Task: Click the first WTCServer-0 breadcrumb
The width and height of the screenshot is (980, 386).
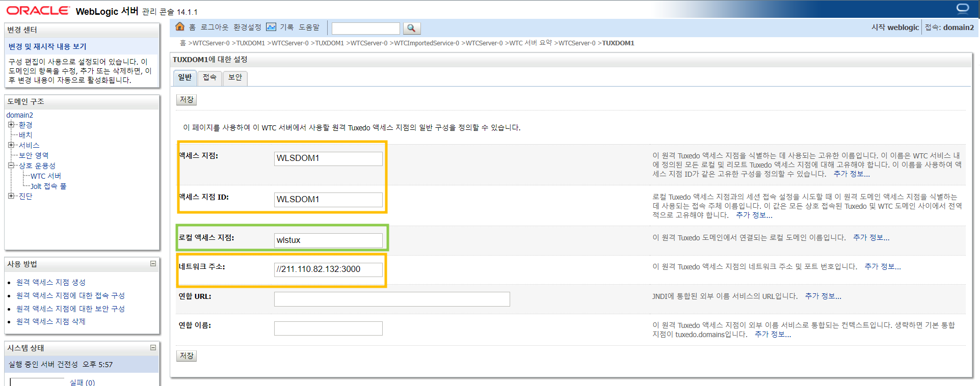Action: click(x=211, y=43)
